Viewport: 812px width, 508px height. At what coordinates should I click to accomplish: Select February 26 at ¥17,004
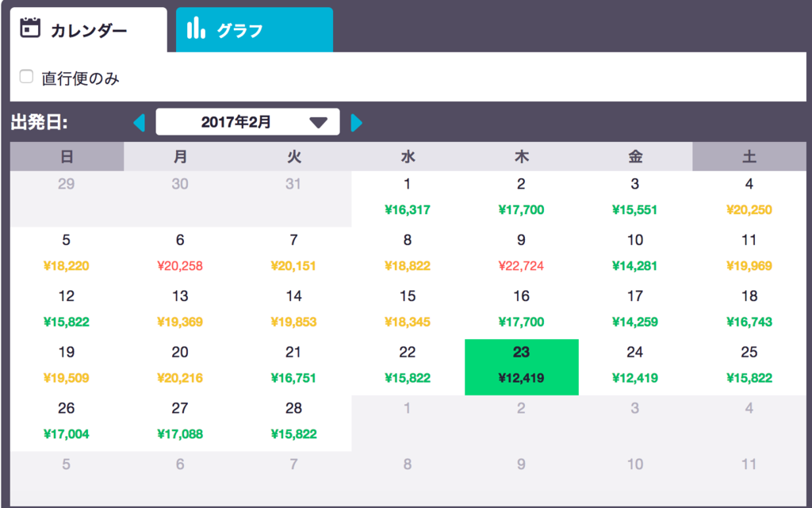point(67,423)
